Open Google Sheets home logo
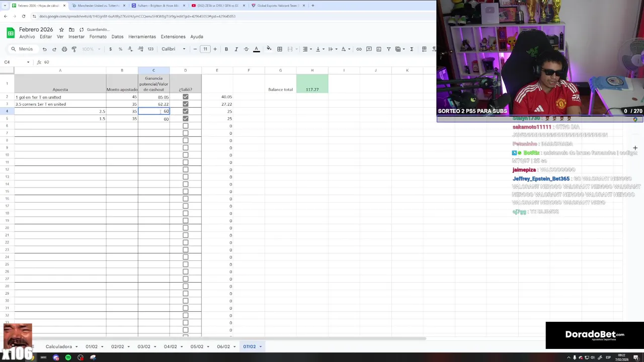 [11, 33]
